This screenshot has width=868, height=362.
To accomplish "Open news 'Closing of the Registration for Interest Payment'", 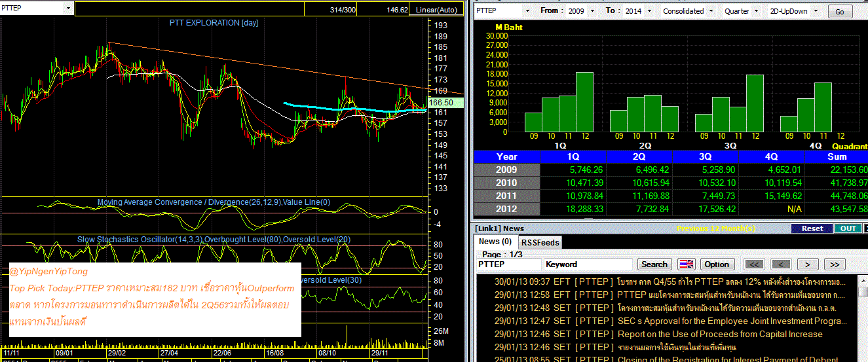I will (x=728, y=359).
